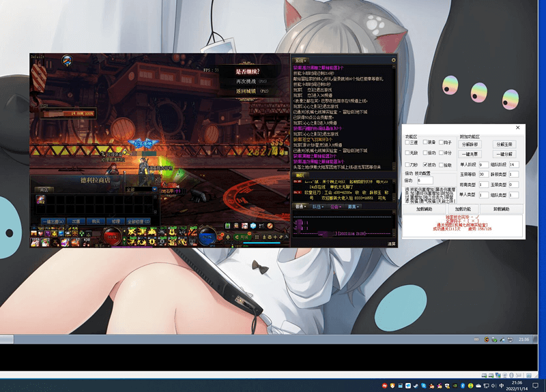
Task: Open chat settings gear icon
Action: (x=393, y=60)
